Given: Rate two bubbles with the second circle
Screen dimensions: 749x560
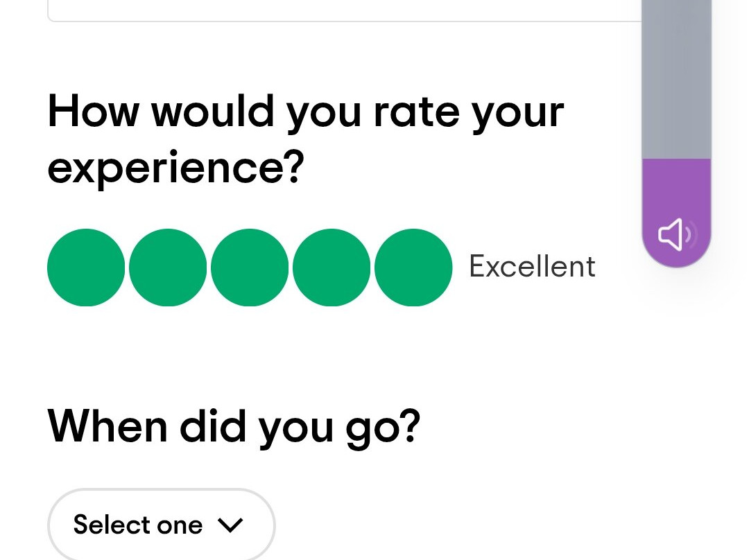Looking at the screenshot, I should [168, 268].
